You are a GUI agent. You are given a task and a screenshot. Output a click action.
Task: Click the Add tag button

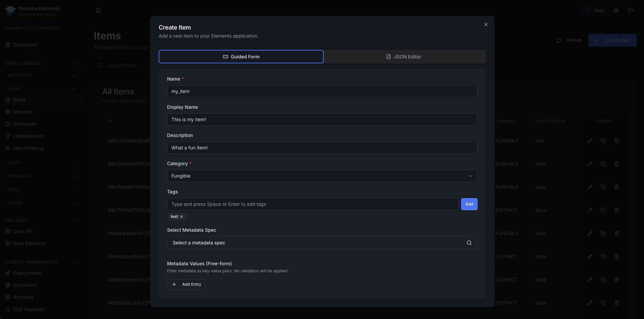click(x=469, y=204)
